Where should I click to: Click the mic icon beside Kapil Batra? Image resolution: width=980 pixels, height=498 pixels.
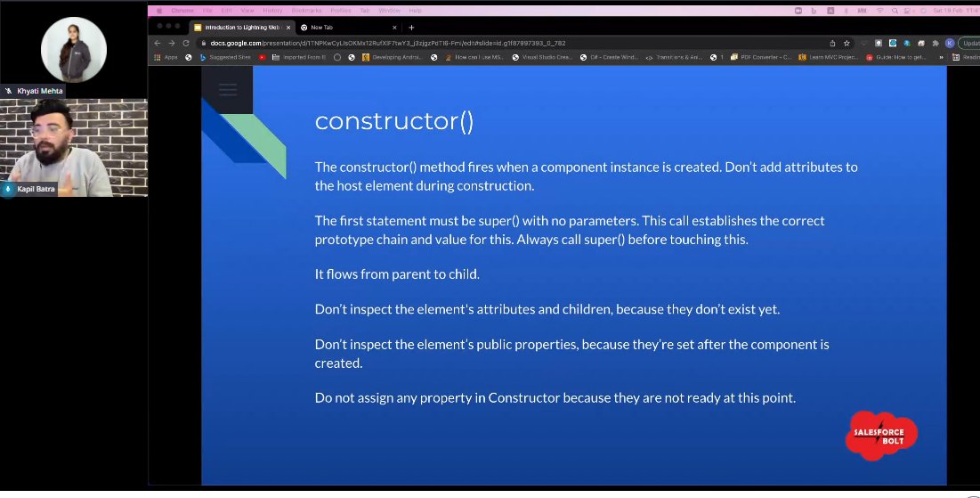pyautogui.click(x=7, y=189)
